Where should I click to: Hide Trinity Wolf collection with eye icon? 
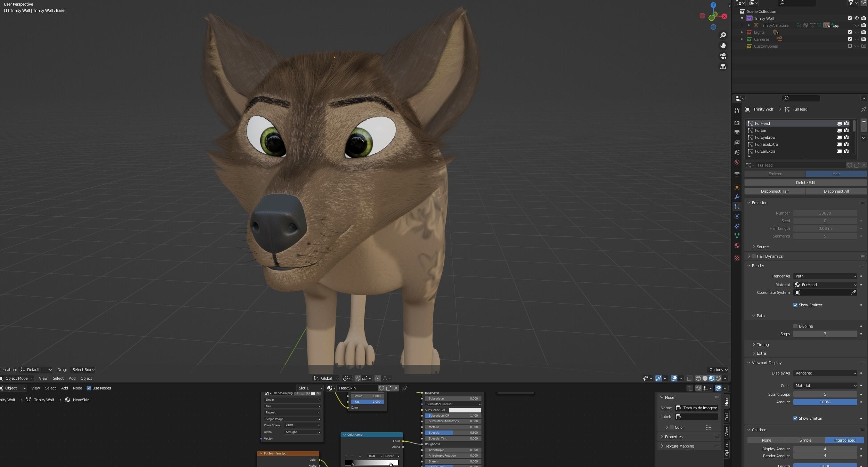(857, 18)
